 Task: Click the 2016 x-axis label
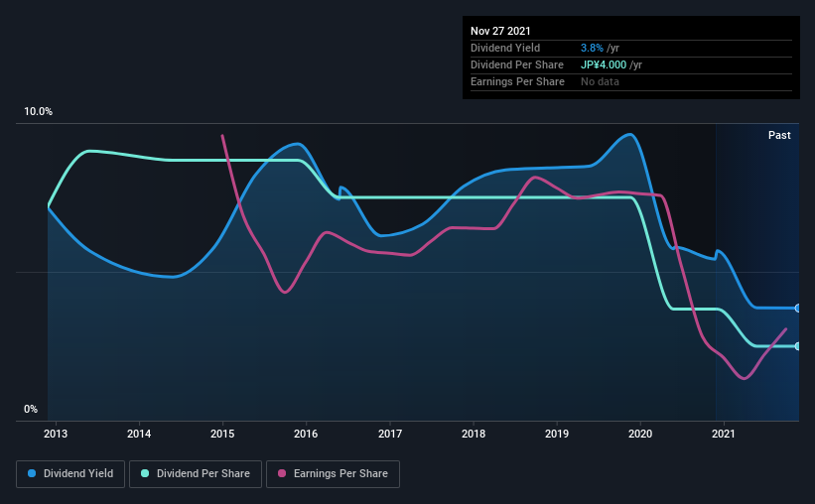pos(306,434)
